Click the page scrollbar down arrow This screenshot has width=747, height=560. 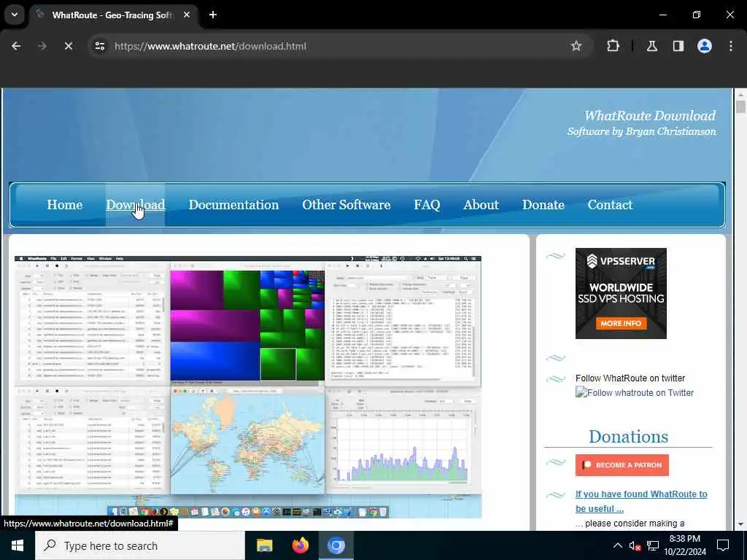tap(740, 524)
